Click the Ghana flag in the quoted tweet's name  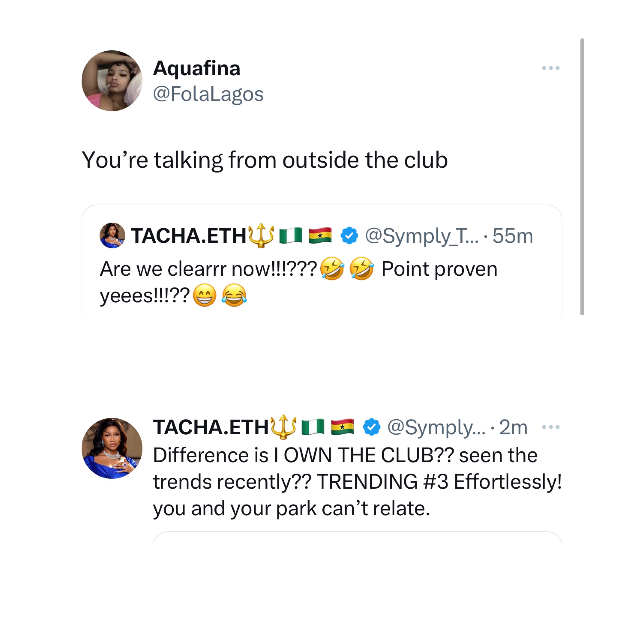pos(320,235)
